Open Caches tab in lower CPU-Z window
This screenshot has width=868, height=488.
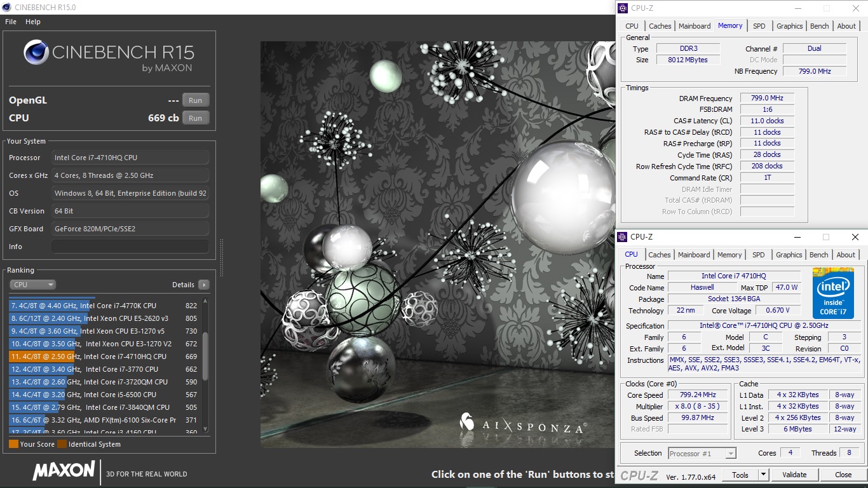pos(660,255)
